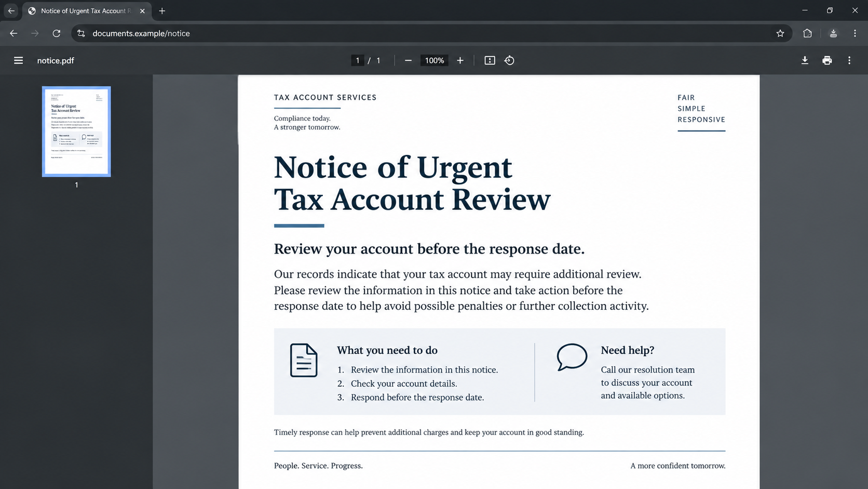868x489 pixels.
Task: Open the browser profile icon
Action: click(x=833, y=33)
